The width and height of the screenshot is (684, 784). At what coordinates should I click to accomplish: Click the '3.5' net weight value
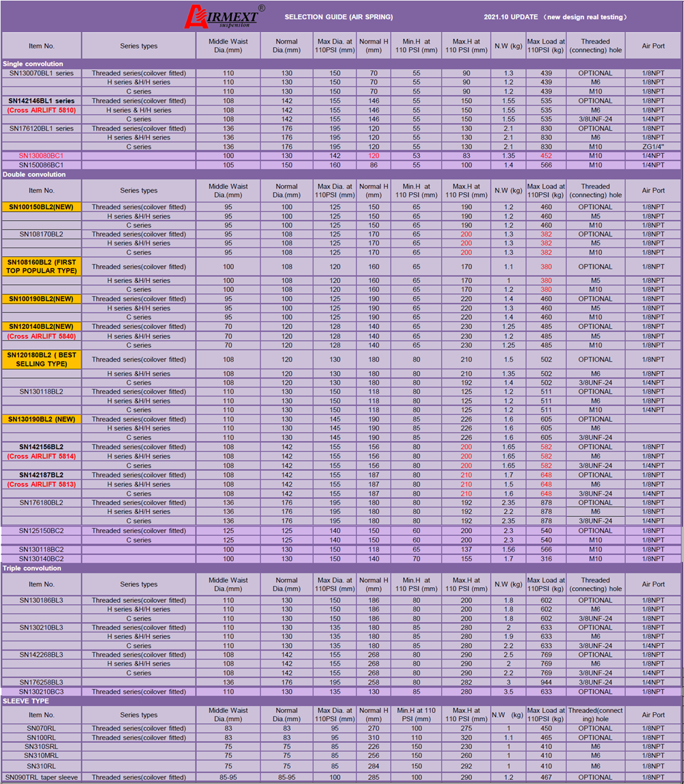pyautogui.click(x=508, y=692)
